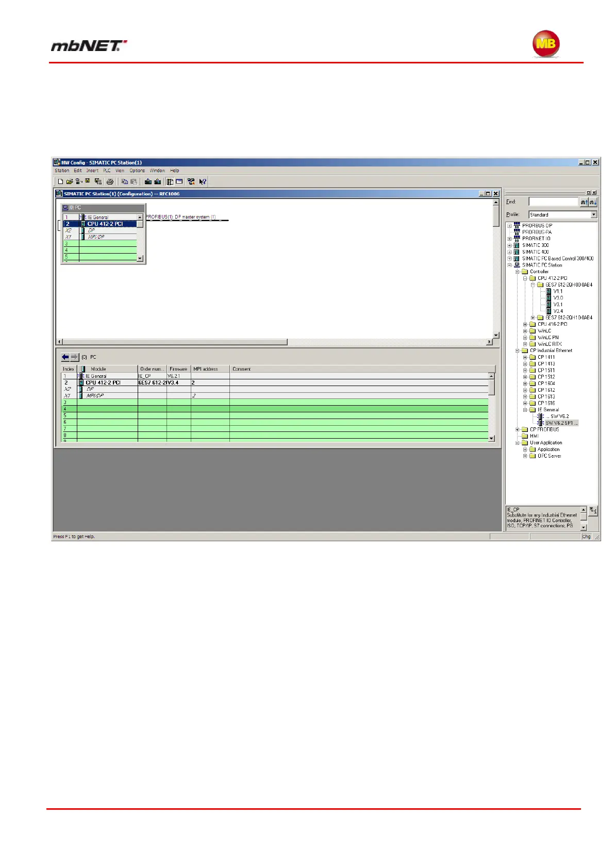
Task: Click the Open folder toolbar icon
Action: point(70,181)
